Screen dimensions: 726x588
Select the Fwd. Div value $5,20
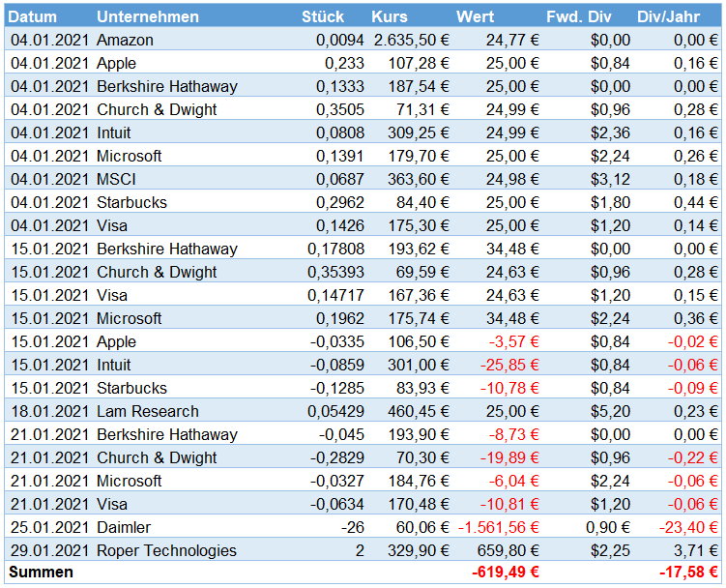pos(610,411)
